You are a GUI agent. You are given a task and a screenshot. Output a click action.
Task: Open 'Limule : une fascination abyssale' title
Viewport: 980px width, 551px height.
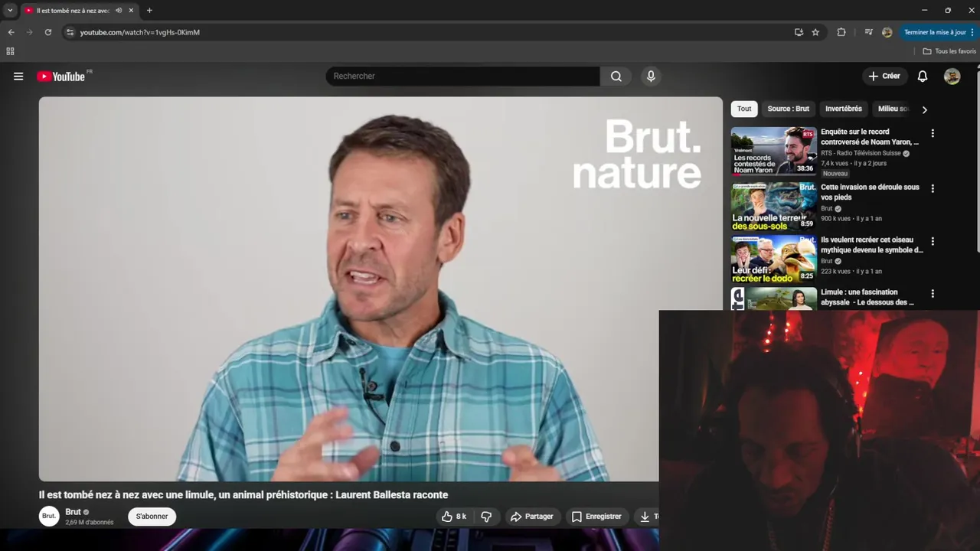tap(867, 297)
